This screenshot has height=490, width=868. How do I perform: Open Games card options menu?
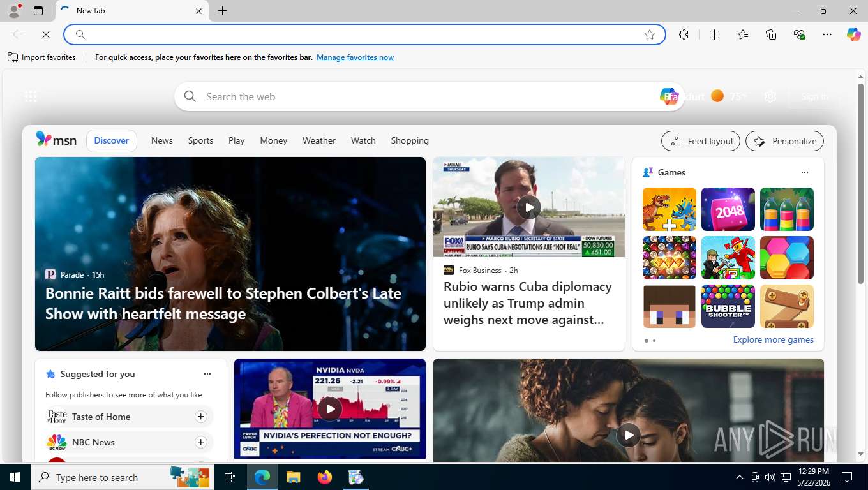coord(804,172)
